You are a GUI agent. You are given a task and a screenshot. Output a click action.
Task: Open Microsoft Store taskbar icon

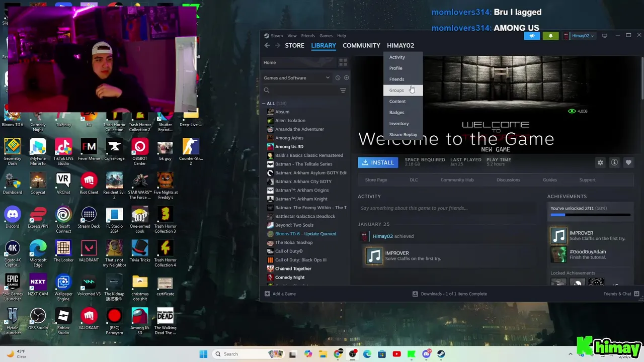click(382, 354)
